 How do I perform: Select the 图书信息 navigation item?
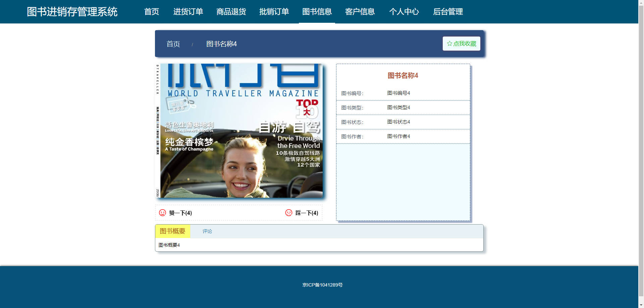click(317, 12)
